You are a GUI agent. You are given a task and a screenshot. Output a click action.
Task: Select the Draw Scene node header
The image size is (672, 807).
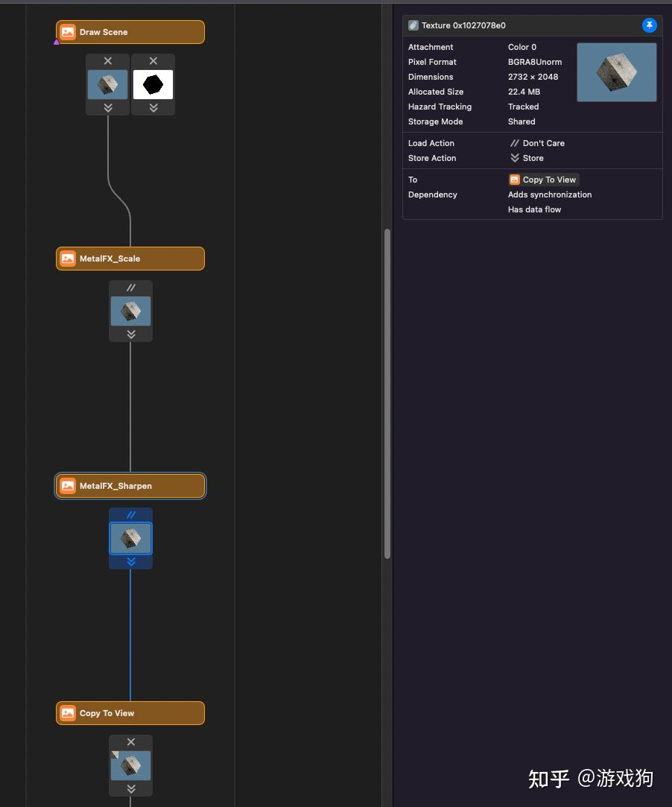tap(130, 32)
